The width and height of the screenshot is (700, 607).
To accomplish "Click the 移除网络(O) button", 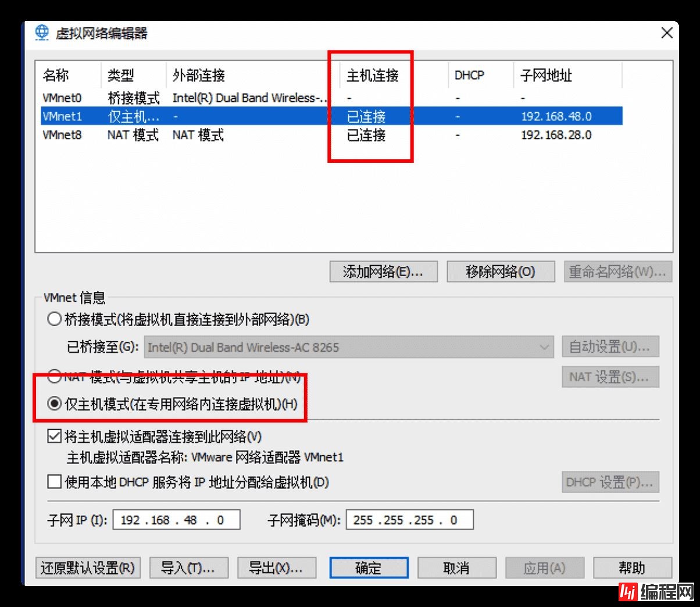I will [501, 272].
